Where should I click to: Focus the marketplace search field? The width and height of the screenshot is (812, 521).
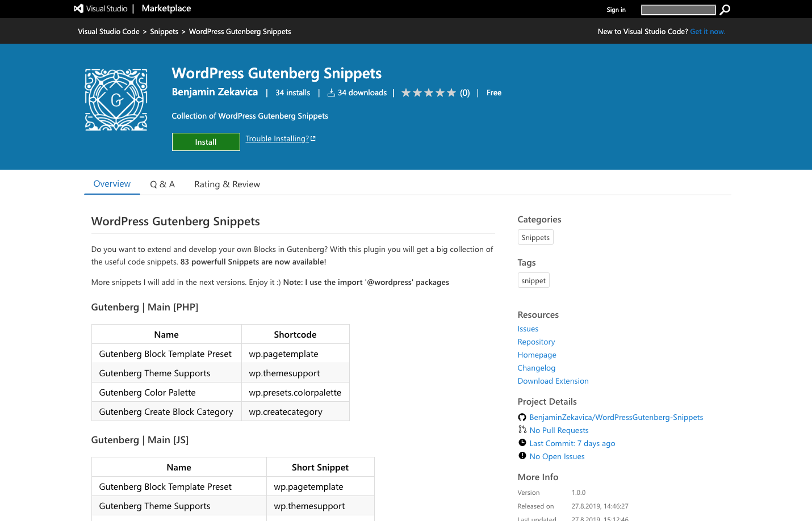[x=678, y=10]
